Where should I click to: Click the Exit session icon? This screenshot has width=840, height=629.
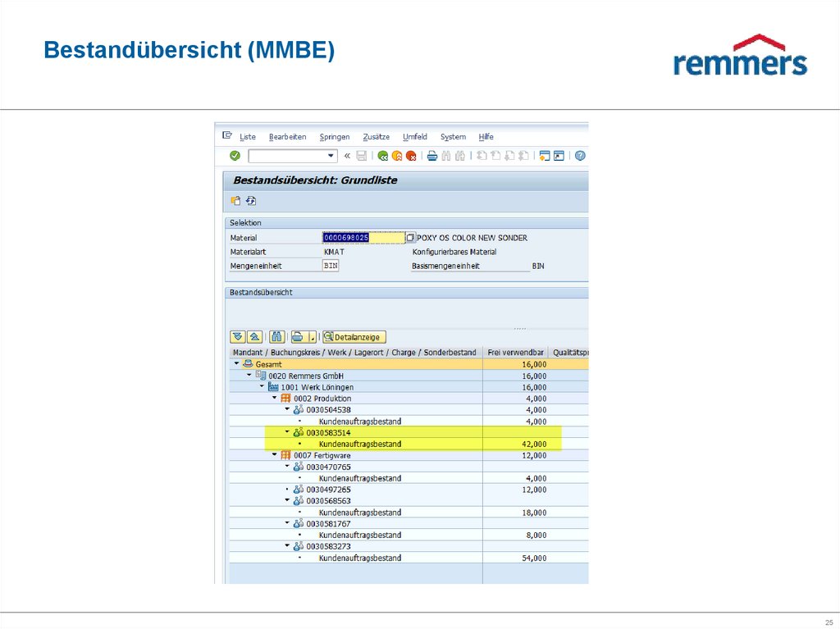click(398, 156)
